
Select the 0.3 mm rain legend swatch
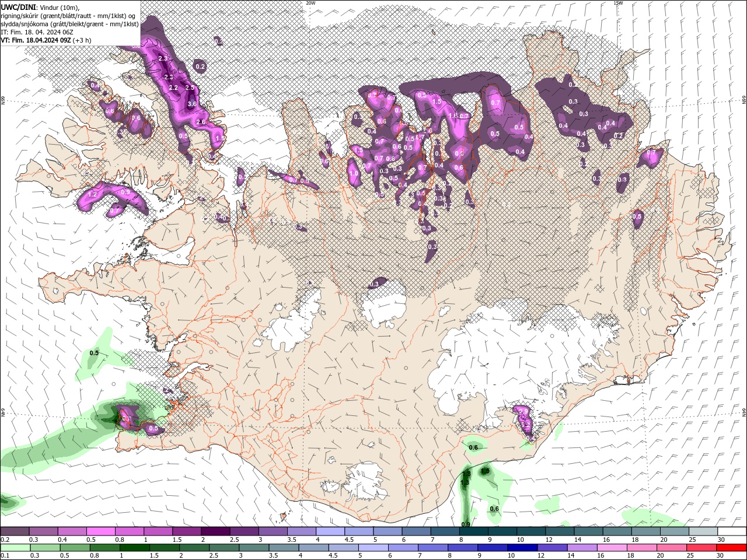click(x=44, y=548)
